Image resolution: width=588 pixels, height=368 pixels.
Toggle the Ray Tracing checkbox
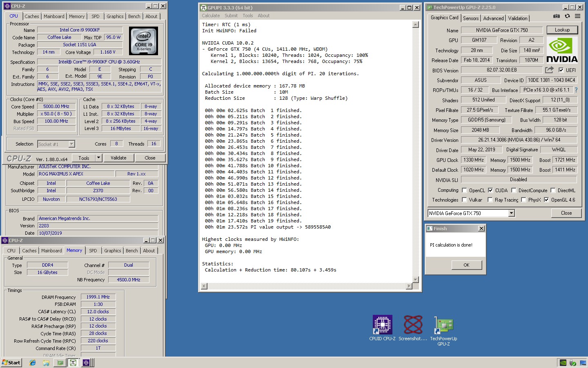[490, 200]
